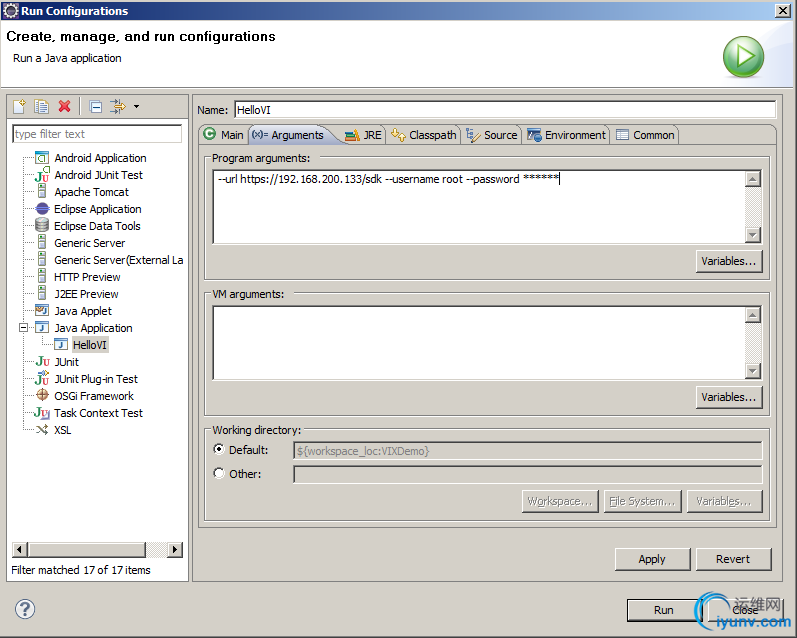The height and width of the screenshot is (638, 797).
Task: Click Variables button in Working directory
Action: pos(724,501)
